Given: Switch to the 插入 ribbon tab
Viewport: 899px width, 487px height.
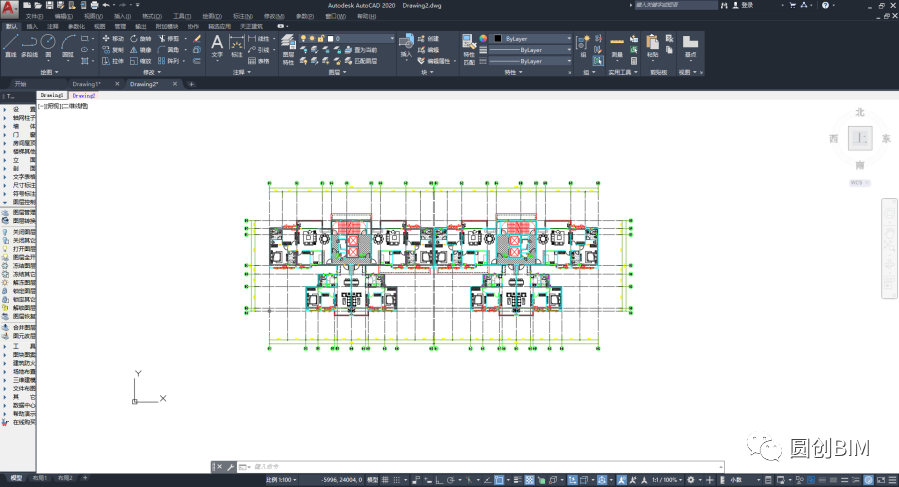Looking at the screenshot, I should pos(32,26).
